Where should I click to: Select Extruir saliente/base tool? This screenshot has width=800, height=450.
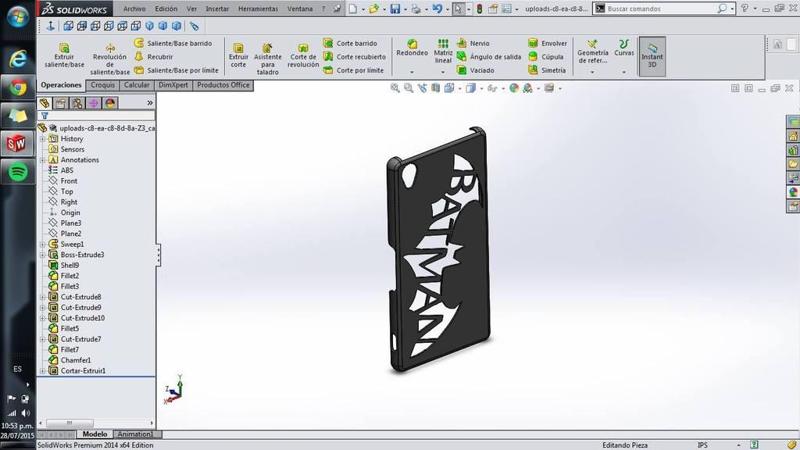coord(64,56)
